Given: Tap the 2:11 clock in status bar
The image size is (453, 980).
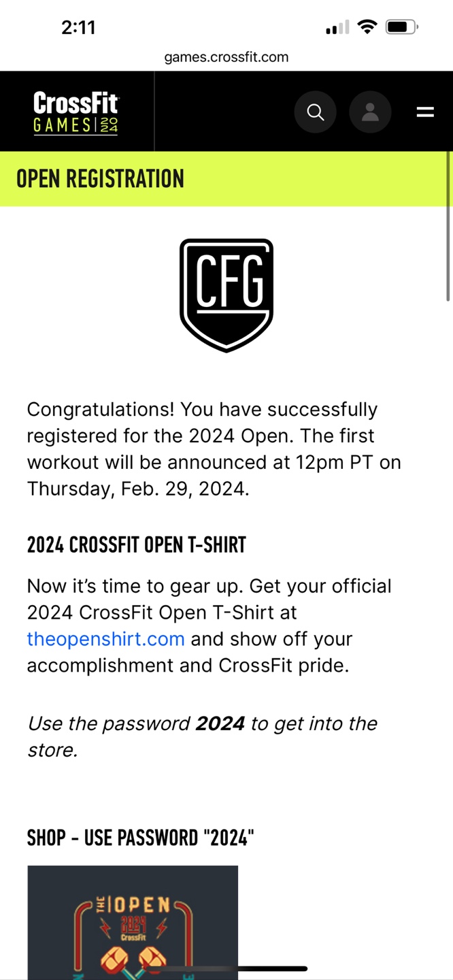Looking at the screenshot, I should tap(78, 27).
